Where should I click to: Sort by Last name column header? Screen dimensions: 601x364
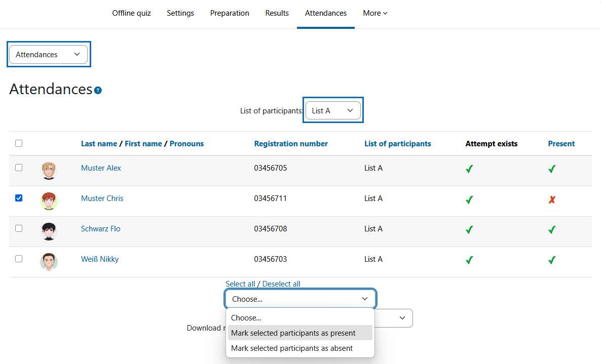[99, 144]
